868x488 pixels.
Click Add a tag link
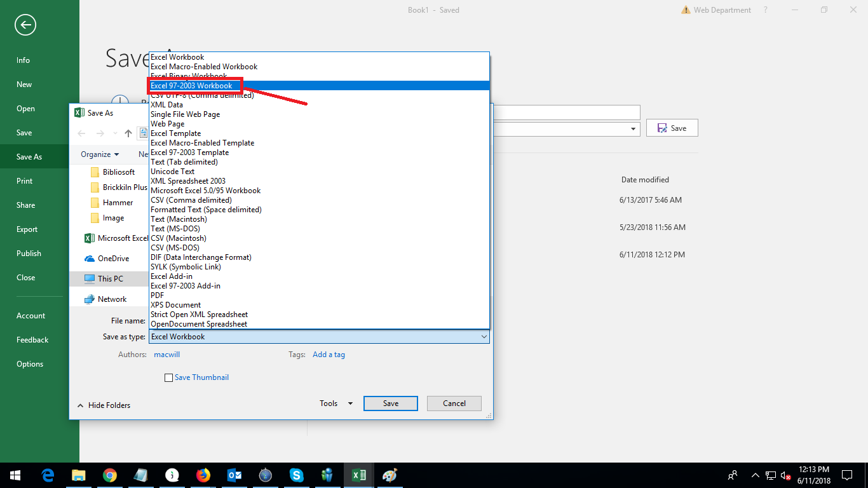[329, 355]
